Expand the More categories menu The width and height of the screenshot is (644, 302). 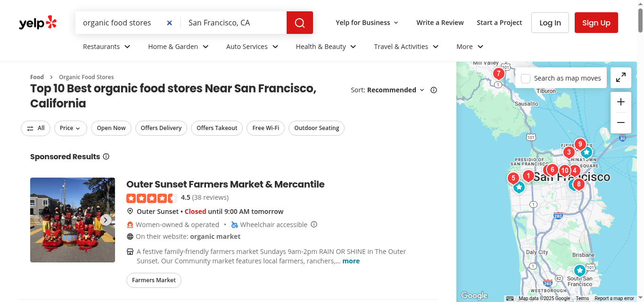pyautogui.click(x=470, y=47)
